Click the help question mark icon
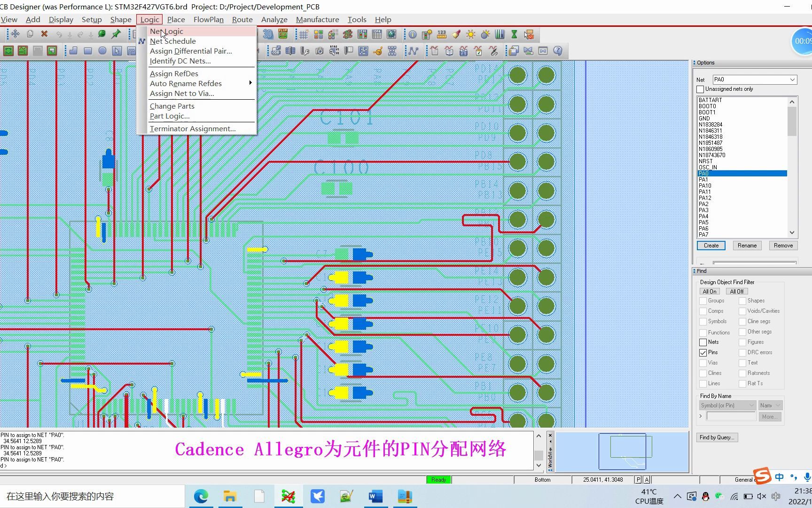This screenshot has width=812, height=508. [x=558, y=51]
